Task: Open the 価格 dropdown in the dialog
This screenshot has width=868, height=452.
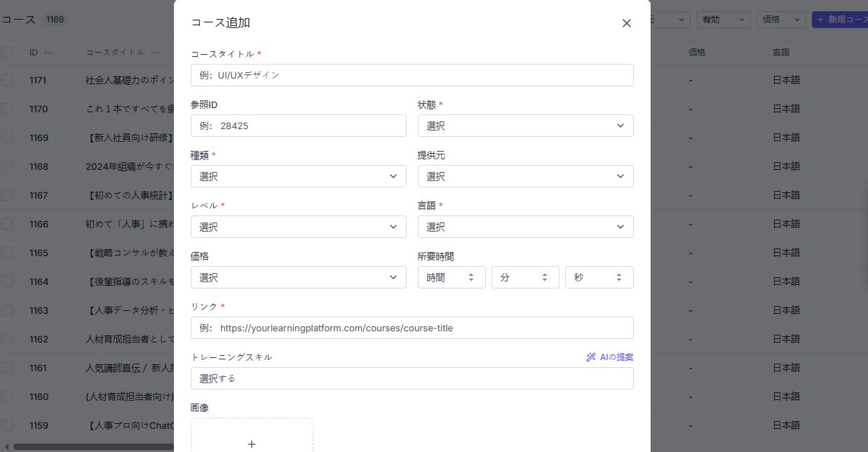Action: [299, 277]
